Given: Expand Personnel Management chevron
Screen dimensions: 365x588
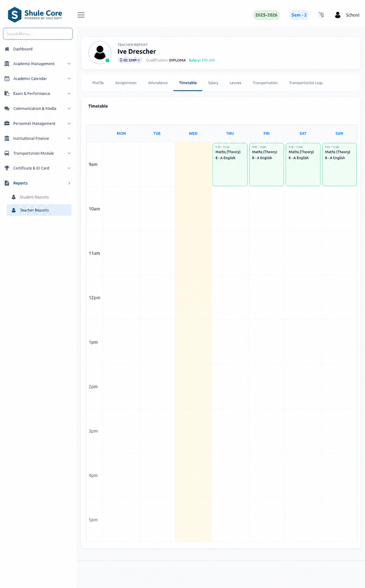Looking at the screenshot, I should pos(69,123).
